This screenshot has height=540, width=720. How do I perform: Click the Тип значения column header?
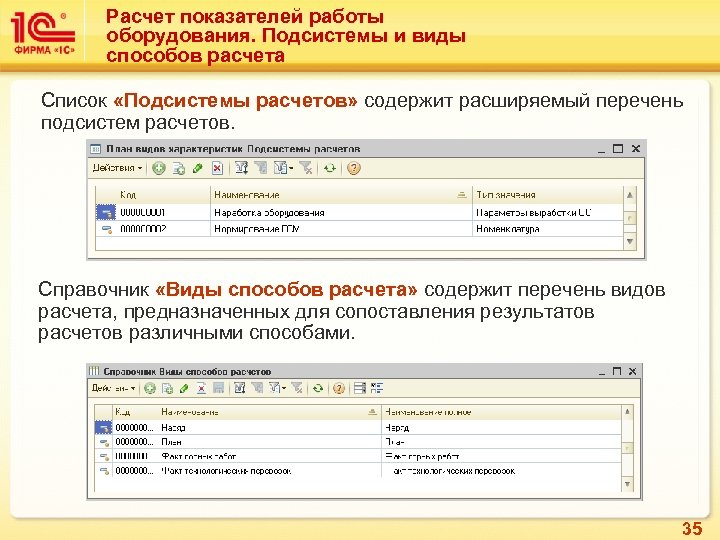click(547, 195)
